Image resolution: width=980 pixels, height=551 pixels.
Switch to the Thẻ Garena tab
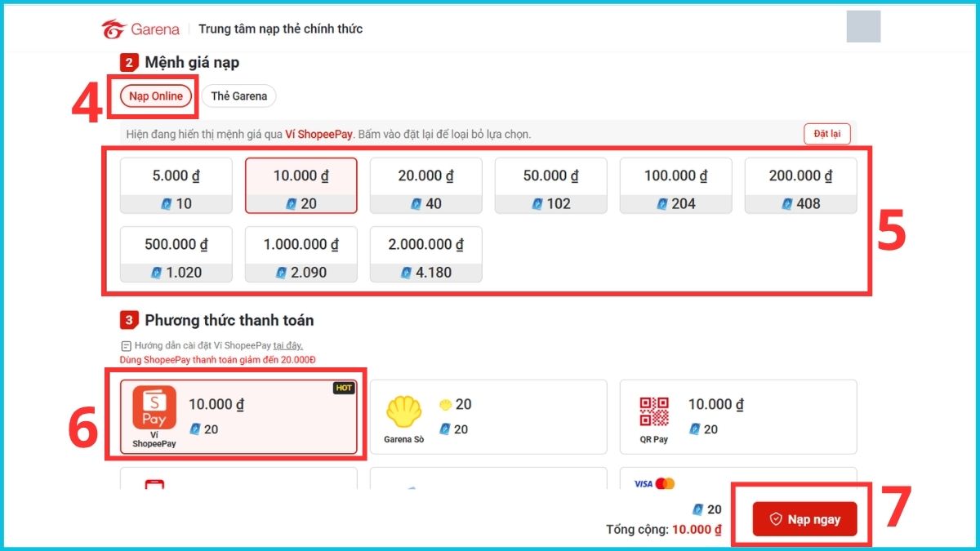238,96
